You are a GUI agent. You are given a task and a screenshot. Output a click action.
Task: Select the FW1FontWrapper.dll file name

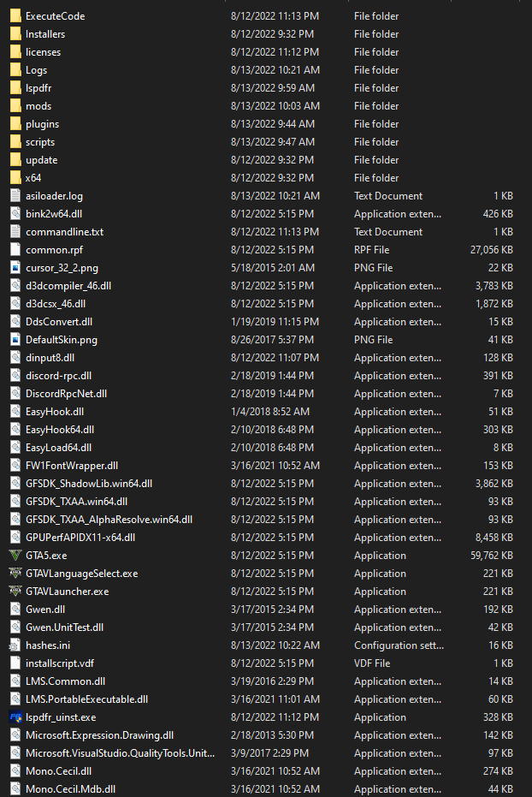(x=72, y=466)
